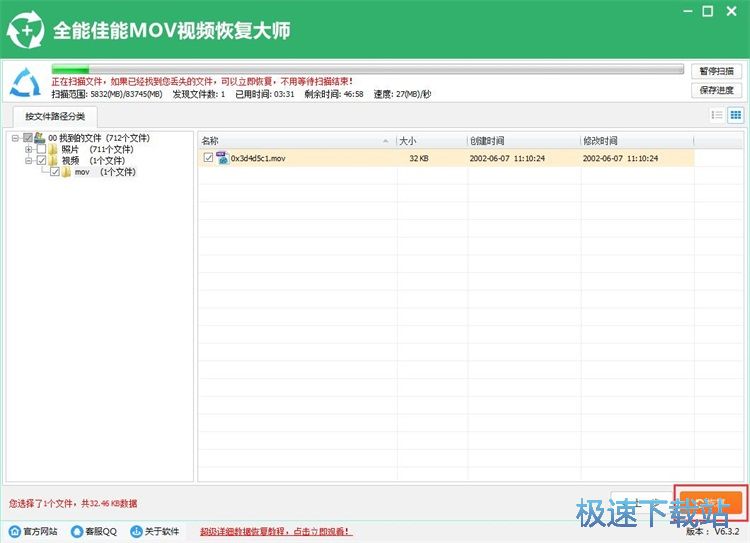Viewport: 750px width, 543px height.
Task: Click the 暂停扫描 button
Action: pos(716,71)
